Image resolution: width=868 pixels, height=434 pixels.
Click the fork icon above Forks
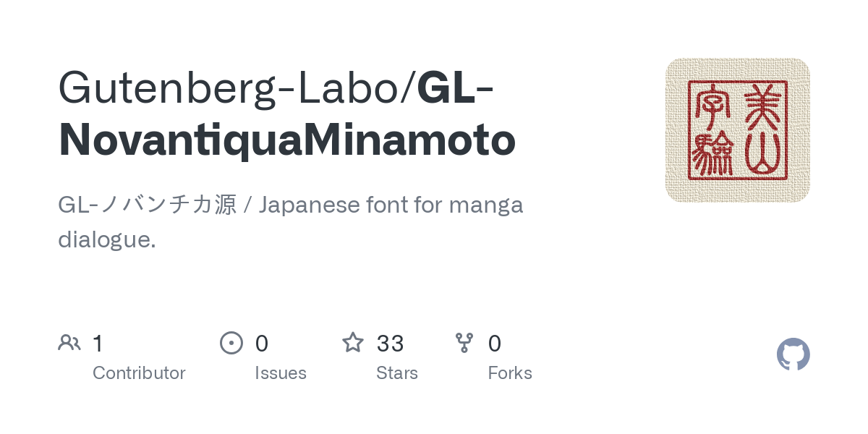tap(464, 343)
